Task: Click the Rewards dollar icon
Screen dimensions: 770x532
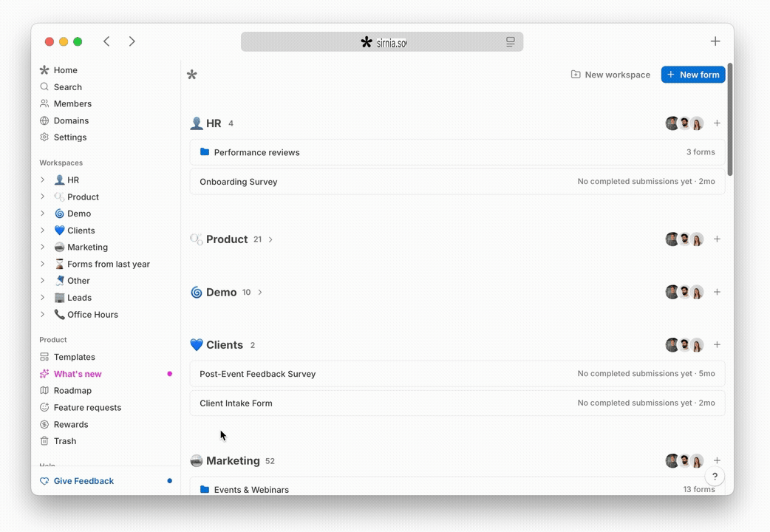Action: 44,424
